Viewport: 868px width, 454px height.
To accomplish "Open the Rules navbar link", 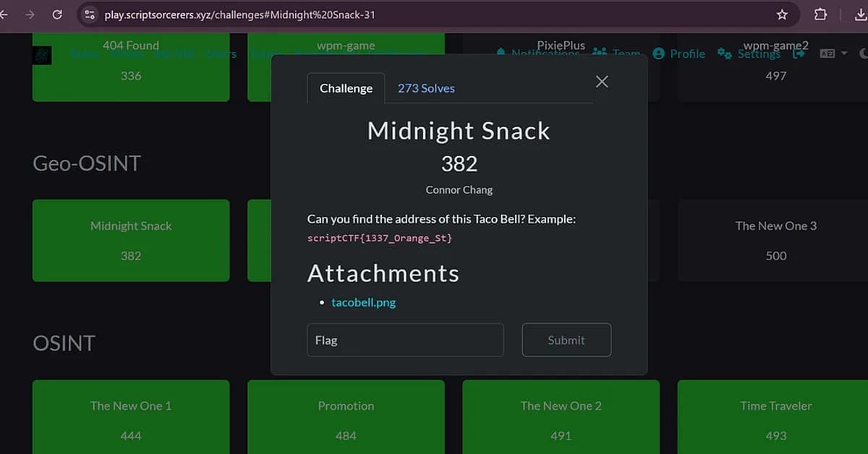I will (x=84, y=53).
